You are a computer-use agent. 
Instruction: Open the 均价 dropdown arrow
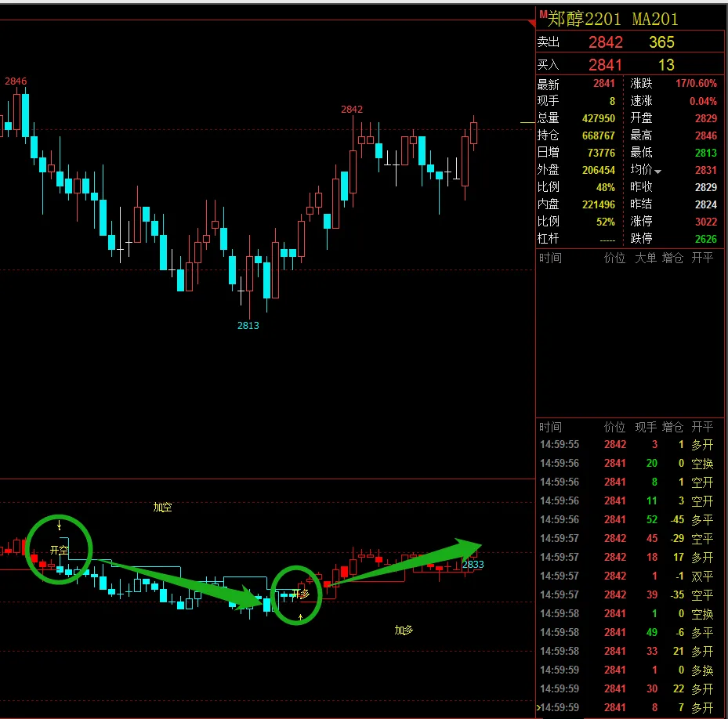[658, 171]
